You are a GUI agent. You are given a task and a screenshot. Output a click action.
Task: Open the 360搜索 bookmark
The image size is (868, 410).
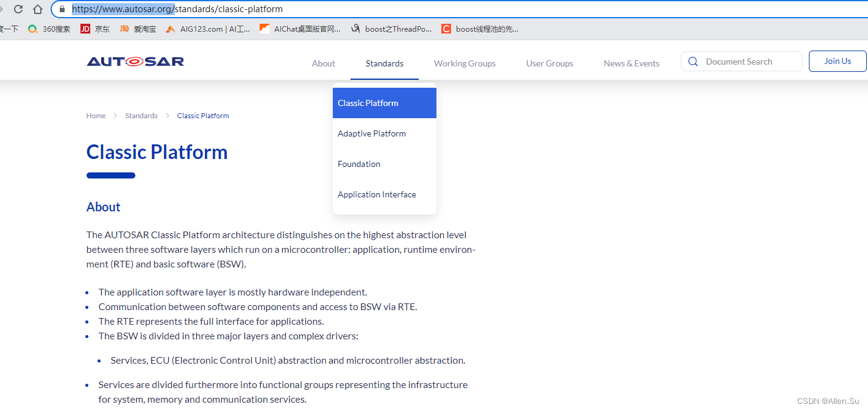[x=49, y=29]
